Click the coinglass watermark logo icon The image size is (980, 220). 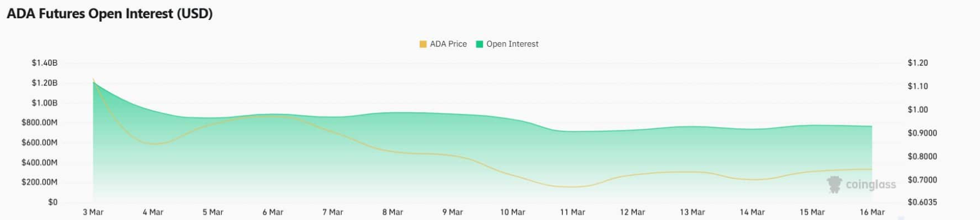coord(834,184)
